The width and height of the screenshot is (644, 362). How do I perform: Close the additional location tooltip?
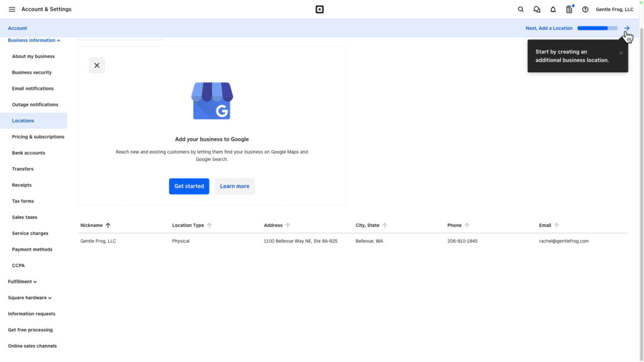[x=621, y=53]
